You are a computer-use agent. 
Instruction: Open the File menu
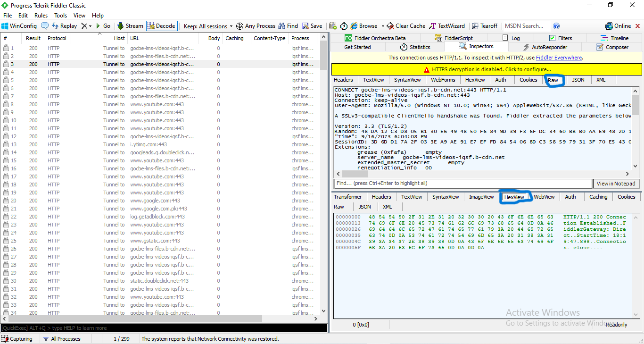pos(8,16)
